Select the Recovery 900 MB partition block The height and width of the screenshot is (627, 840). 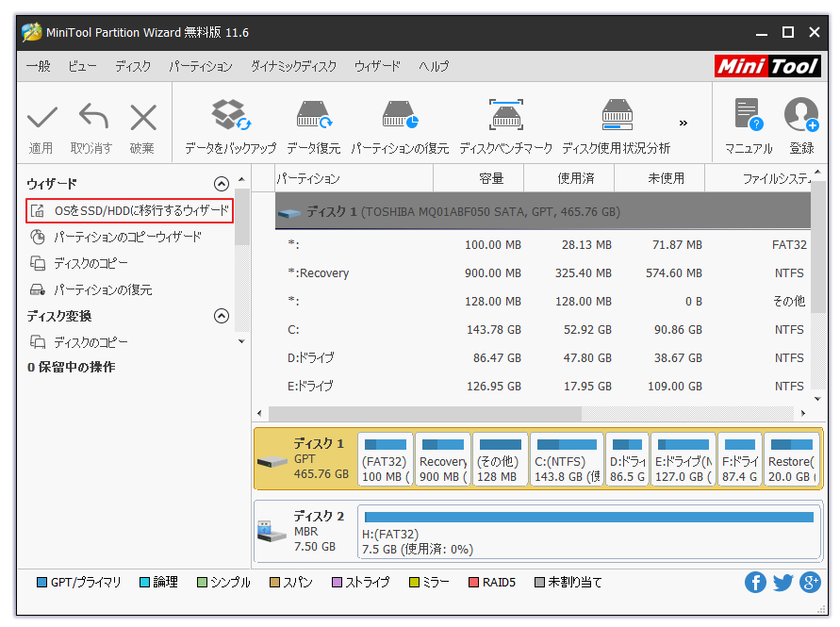click(x=443, y=459)
